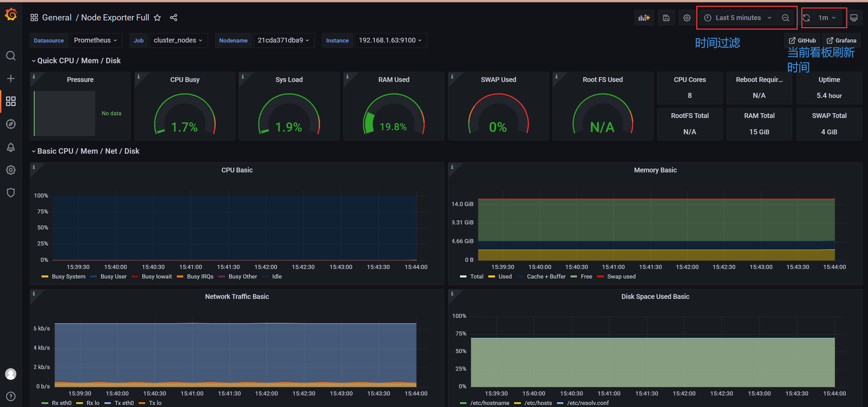Open the CPU Basic panel title menu

(237, 170)
